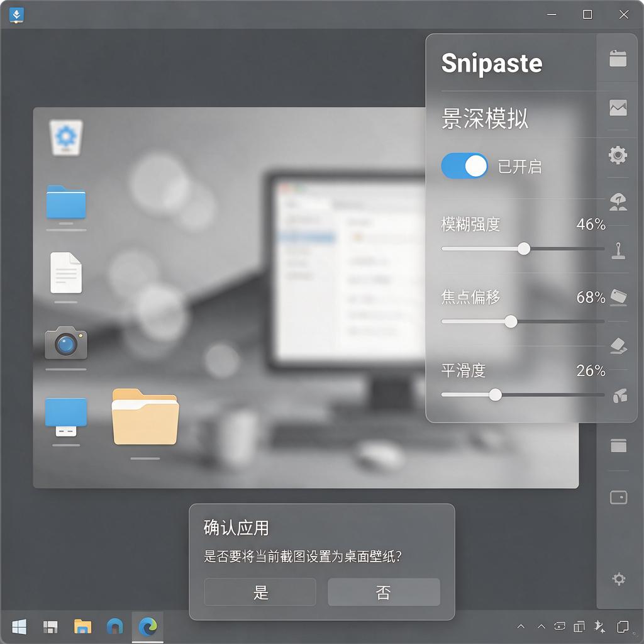The width and height of the screenshot is (644, 644).
Task: Click the large cog icon below image icon
Action: point(618,155)
